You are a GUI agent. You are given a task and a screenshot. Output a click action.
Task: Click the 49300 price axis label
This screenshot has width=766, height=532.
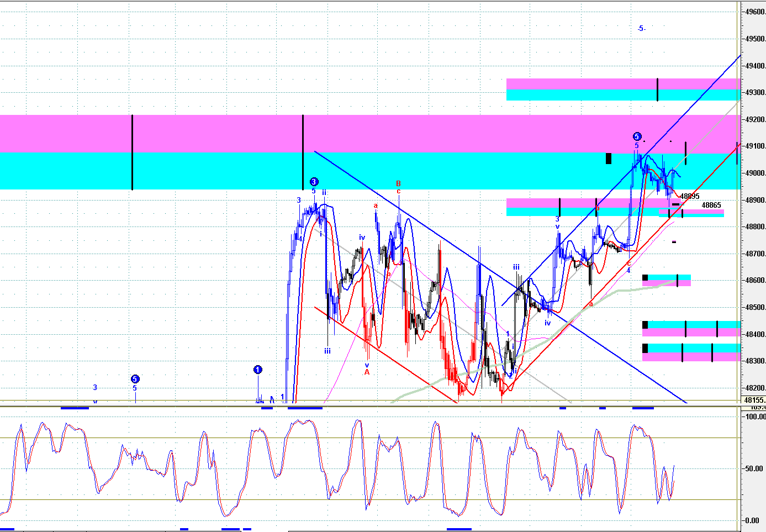point(755,93)
